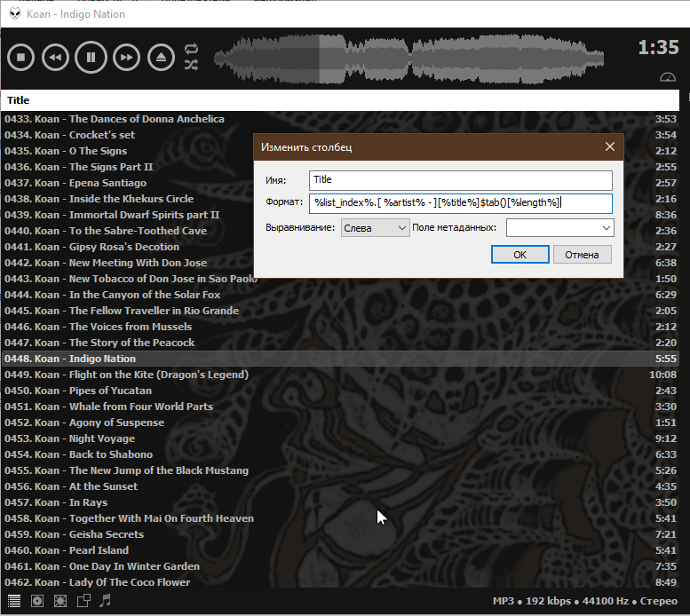
Task: Select track 0460 Pearl Island
Action: (x=340, y=550)
